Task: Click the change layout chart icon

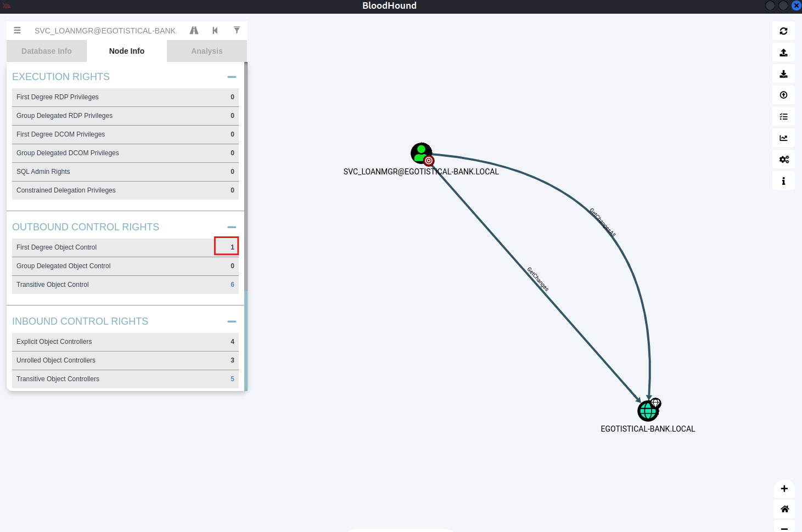Action: (x=783, y=138)
